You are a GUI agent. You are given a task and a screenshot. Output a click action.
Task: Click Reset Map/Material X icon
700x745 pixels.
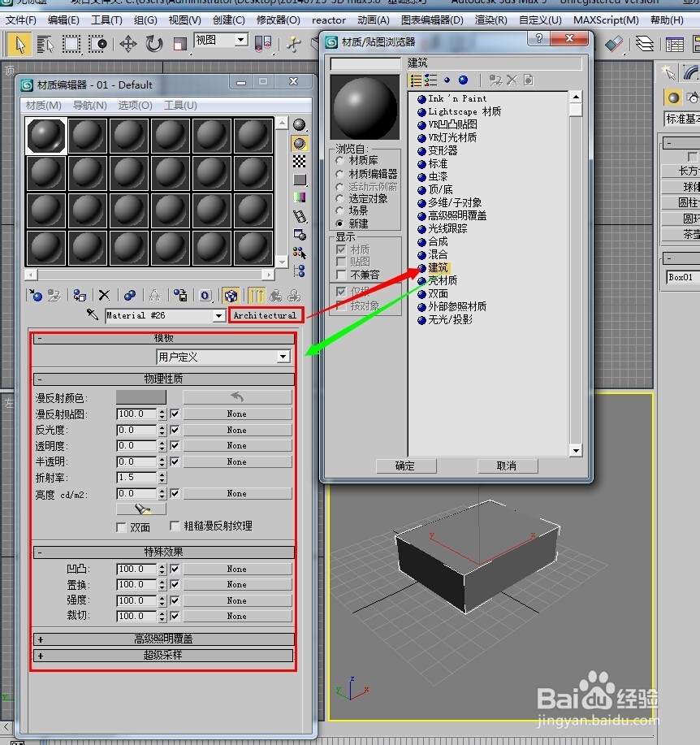[x=104, y=296]
